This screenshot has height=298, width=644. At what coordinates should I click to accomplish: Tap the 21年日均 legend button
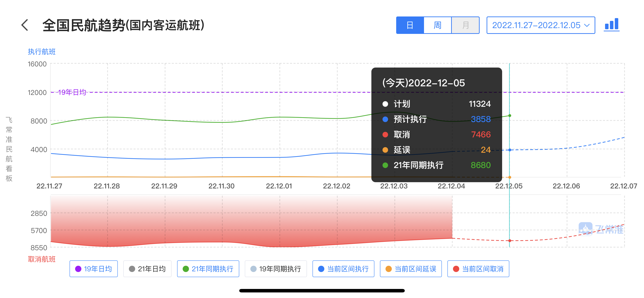pos(147,269)
